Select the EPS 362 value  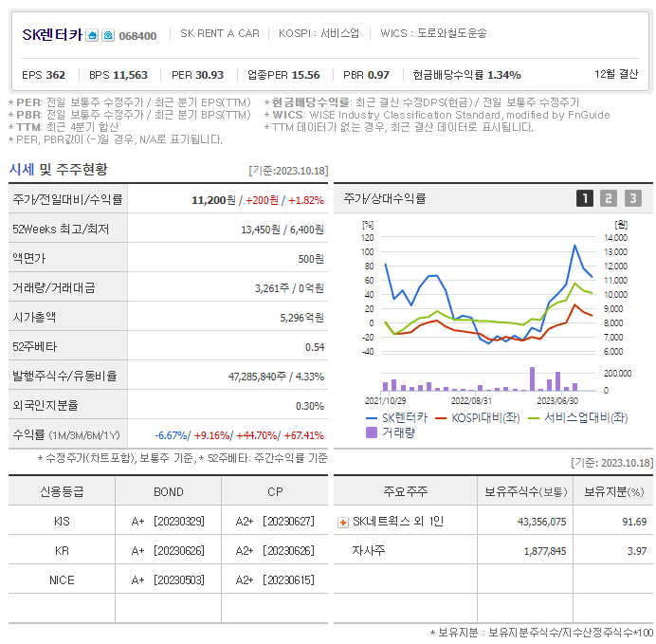click(x=44, y=75)
